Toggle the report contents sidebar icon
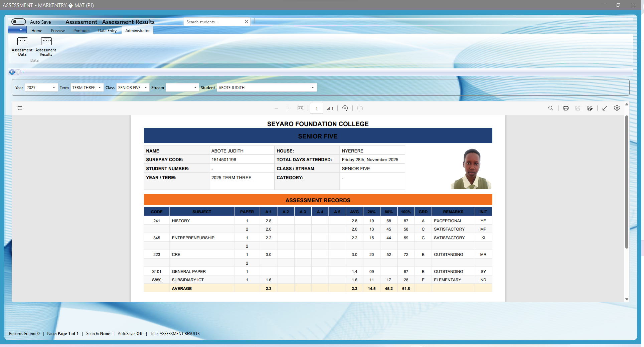Viewport: 644px width, 347px height. point(19,108)
